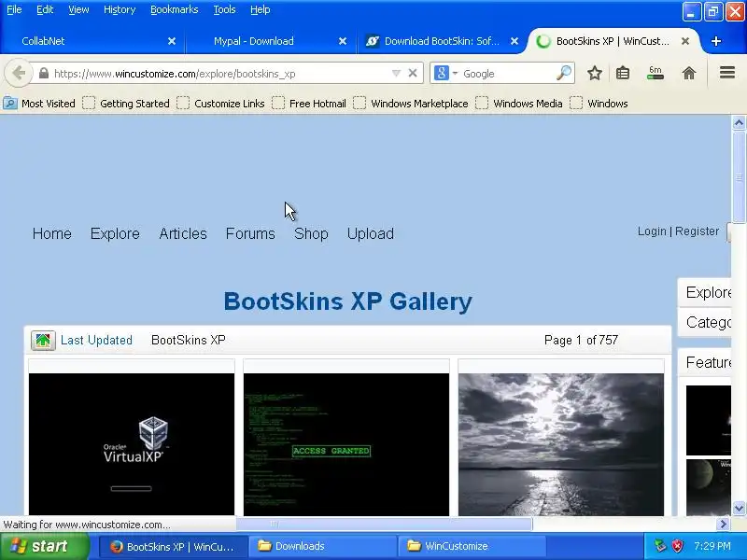Screen dimensions: 747x560
Task: Open the Access Granted bootskin thumbnail
Action: (346, 444)
